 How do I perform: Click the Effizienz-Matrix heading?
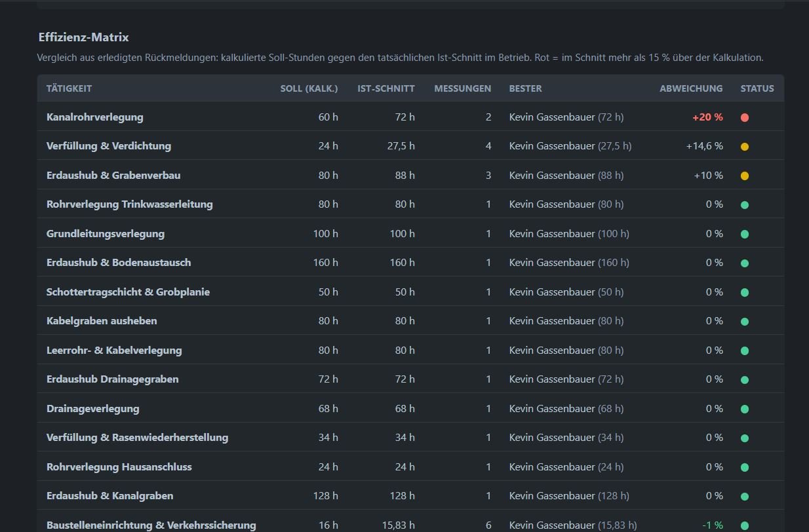(x=84, y=37)
